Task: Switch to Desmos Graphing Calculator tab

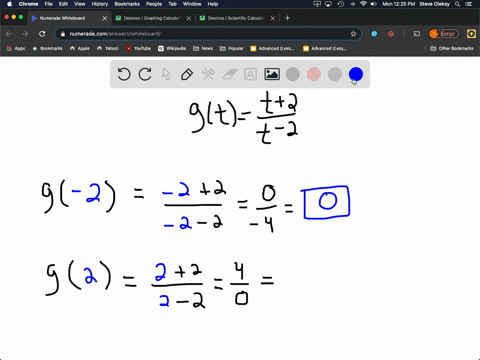Action: click(152, 18)
